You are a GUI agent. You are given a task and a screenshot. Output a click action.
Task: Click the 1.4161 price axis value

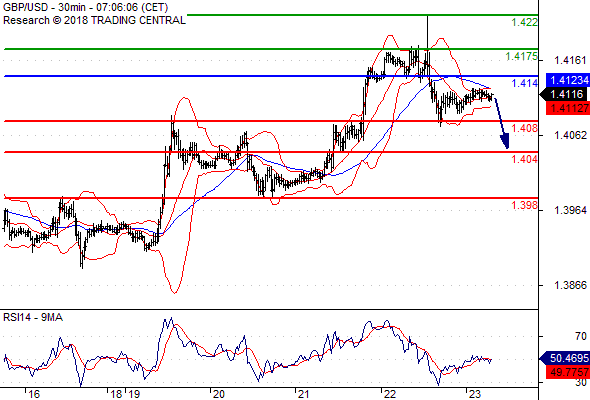pos(570,60)
